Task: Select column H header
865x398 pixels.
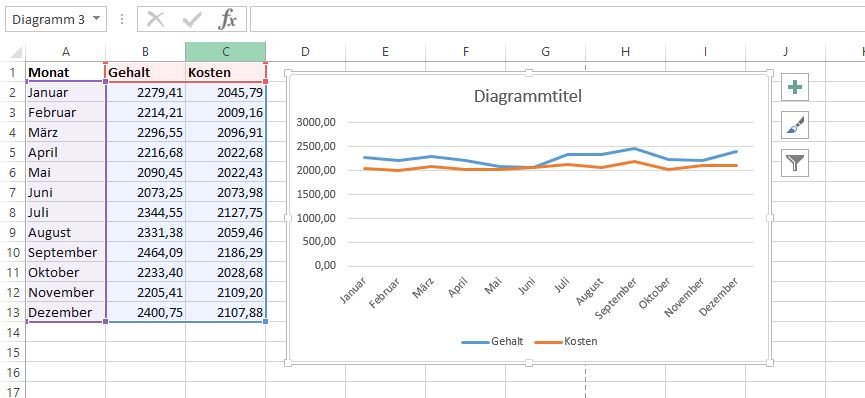Action: pyautogui.click(x=626, y=52)
